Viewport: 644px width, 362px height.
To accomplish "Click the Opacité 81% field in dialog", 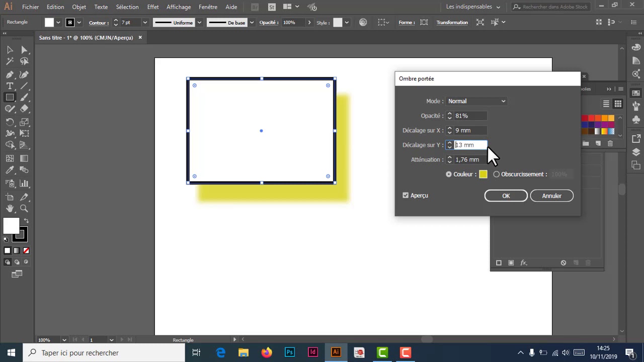I will pyautogui.click(x=470, y=116).
